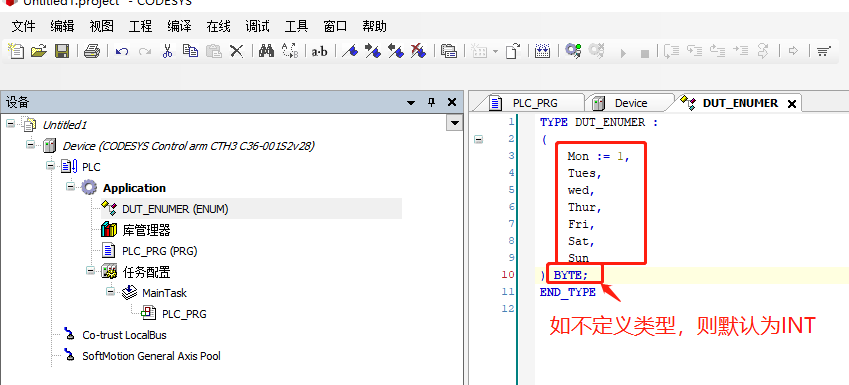Click the Step Into debug icon
This screenshot has height=385, width=849.
695,51
